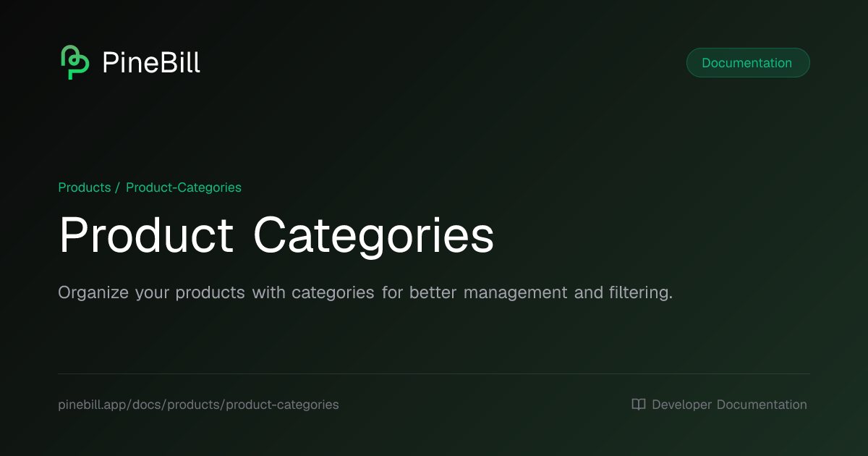Viewport: 868px width, 456px height.
Task: Go to the Products breadcrumb
Action: coord(84,187)
